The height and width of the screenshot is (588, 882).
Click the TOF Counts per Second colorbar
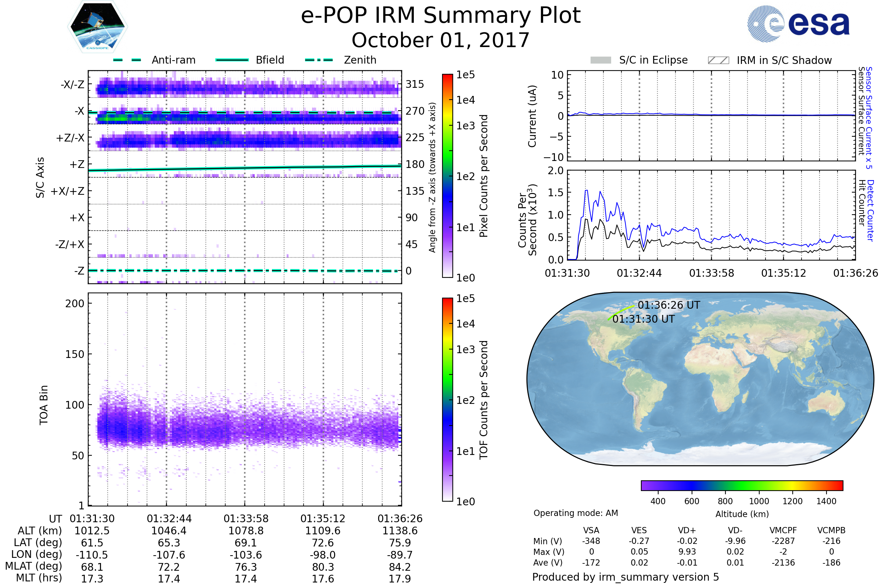(x=447, y=399)
